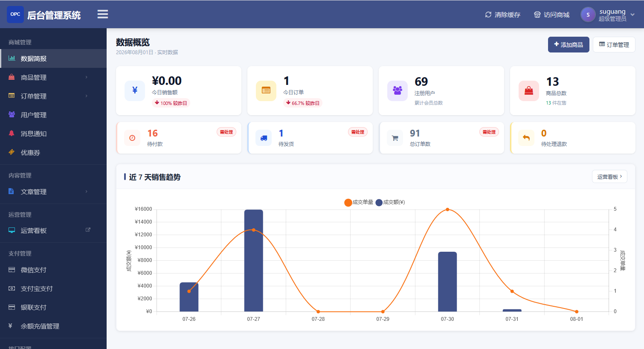Expand the 订单管理 submenu chevron
The width and height of the screenshot is (644, 349).
(x=87, y=96)
